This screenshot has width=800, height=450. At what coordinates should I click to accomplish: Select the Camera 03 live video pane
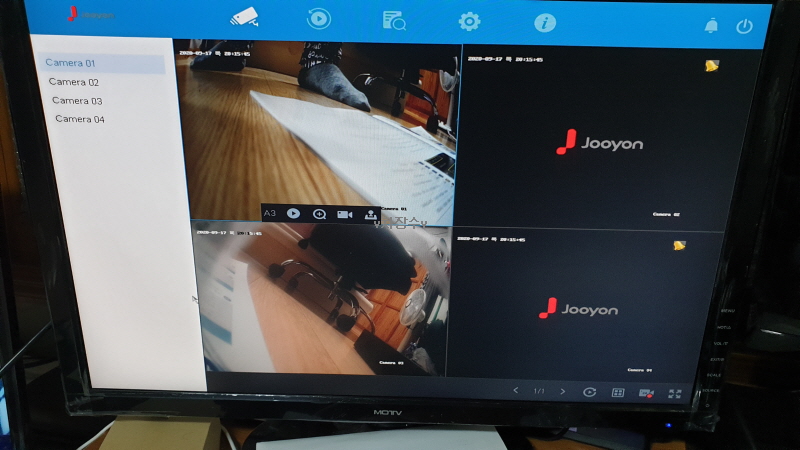click(x=321, y=298)
